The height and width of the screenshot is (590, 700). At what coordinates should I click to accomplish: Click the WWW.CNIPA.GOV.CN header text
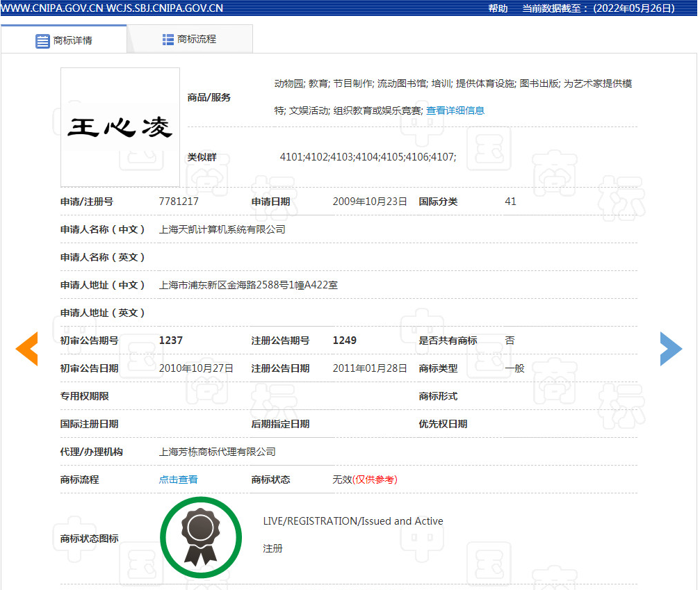pos(51,8)
